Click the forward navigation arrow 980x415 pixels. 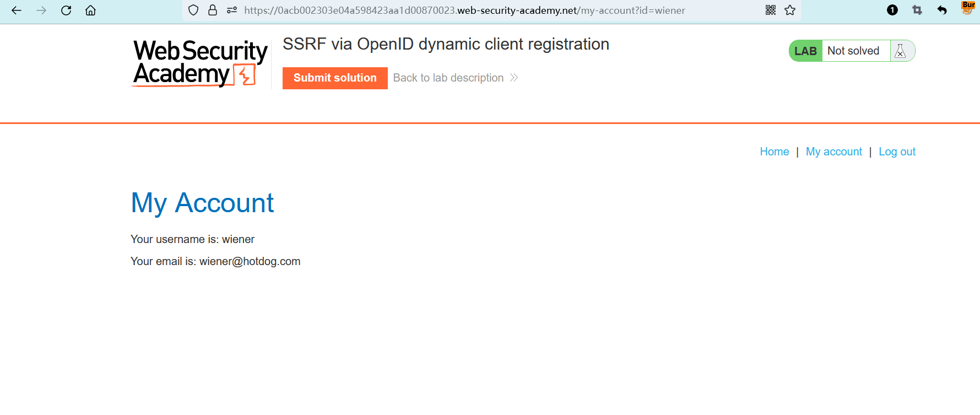tap(41, 10)
